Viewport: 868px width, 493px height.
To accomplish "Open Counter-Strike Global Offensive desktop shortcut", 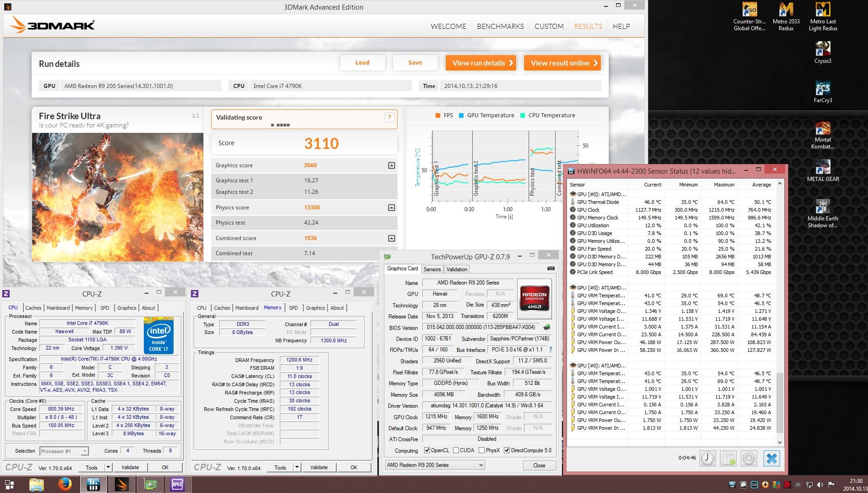I will (749, 17).
